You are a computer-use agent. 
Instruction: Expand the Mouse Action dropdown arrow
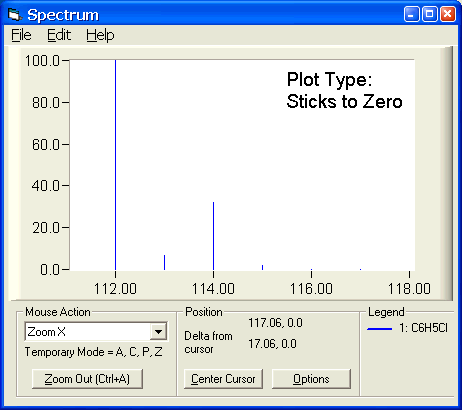tap(158, 332)
